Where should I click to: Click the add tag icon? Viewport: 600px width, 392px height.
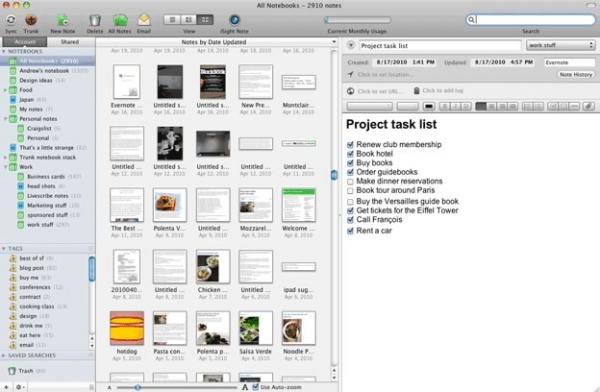[x=417, y=91]
